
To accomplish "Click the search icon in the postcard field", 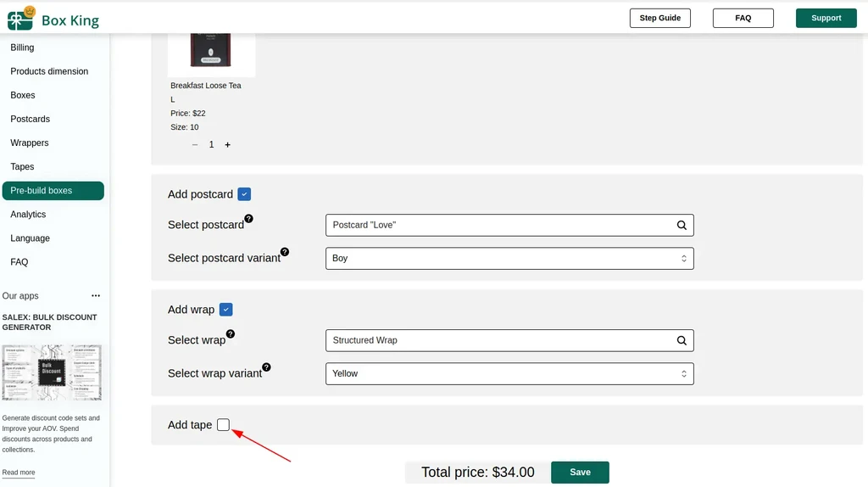I will pyautogui.click(x=682, y=225).
